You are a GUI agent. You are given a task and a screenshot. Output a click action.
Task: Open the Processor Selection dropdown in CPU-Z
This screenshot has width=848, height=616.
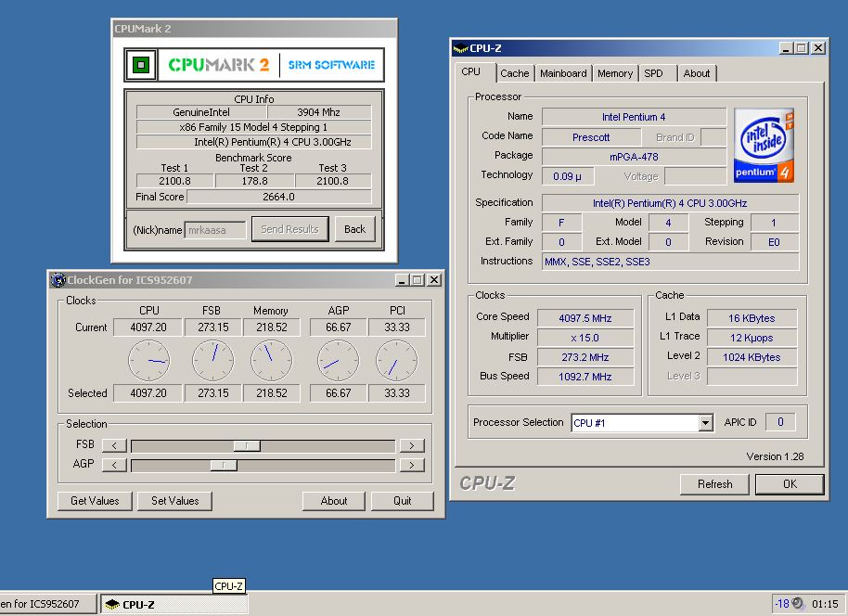705,422
